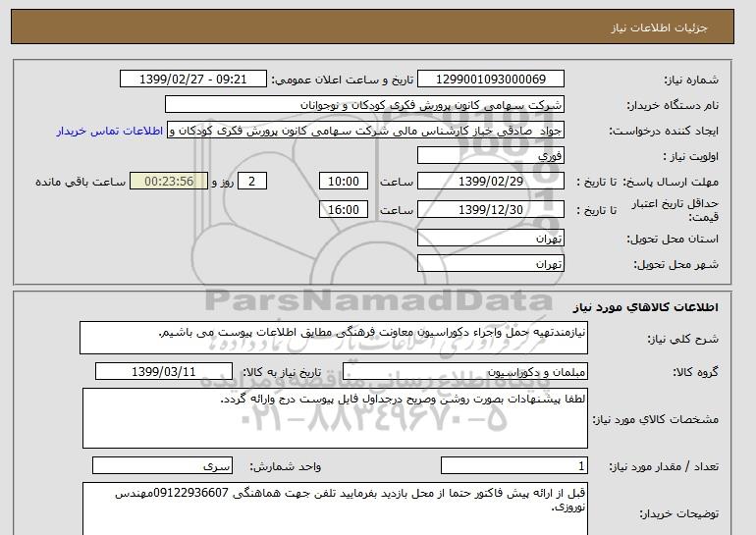Click the label واحد شمارش
This screenshot has height=535, width=756.
[286, 466]
